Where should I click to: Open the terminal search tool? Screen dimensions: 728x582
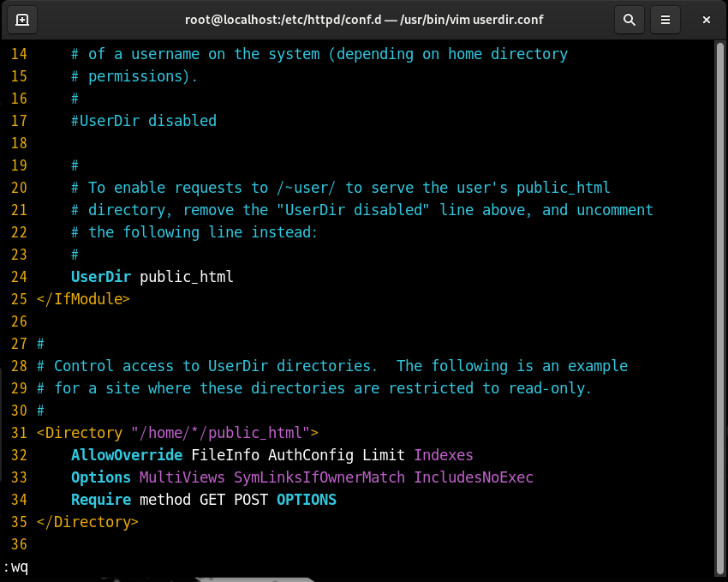tap(630, 20)
